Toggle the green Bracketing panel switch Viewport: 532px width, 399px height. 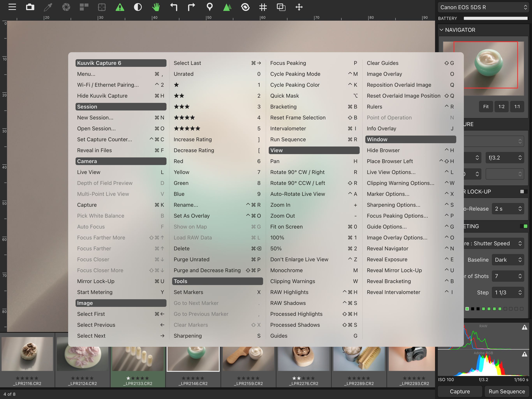coord(524,226)
